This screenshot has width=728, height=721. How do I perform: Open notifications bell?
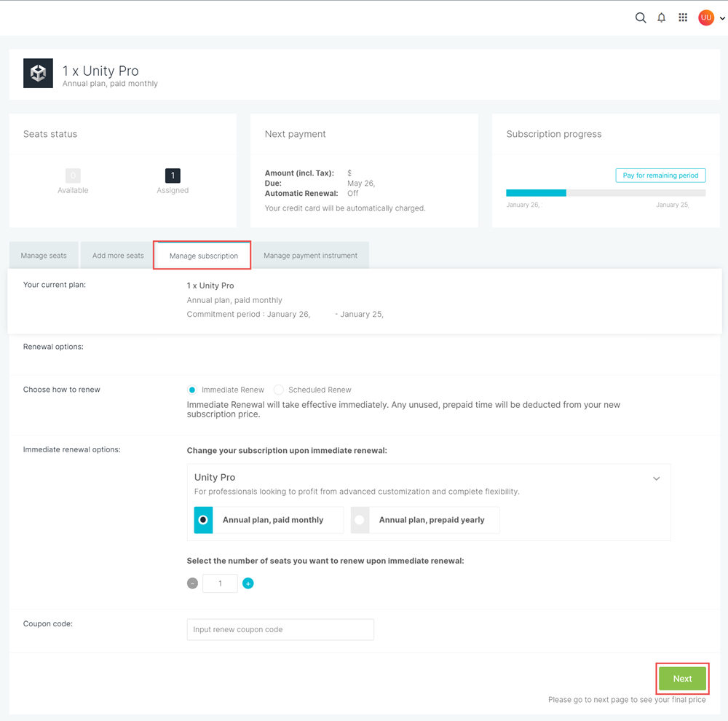coord(661,18)
